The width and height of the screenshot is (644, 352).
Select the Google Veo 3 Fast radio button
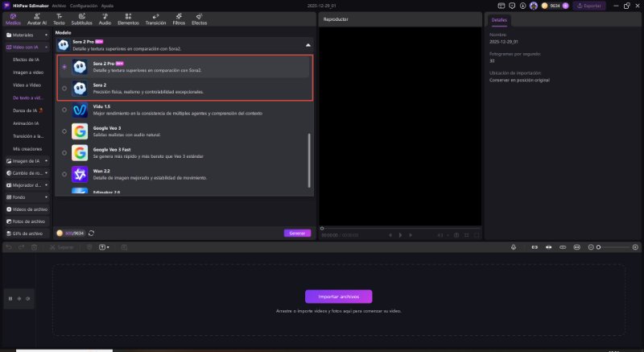pyautogui.click(x=64, y=153)
